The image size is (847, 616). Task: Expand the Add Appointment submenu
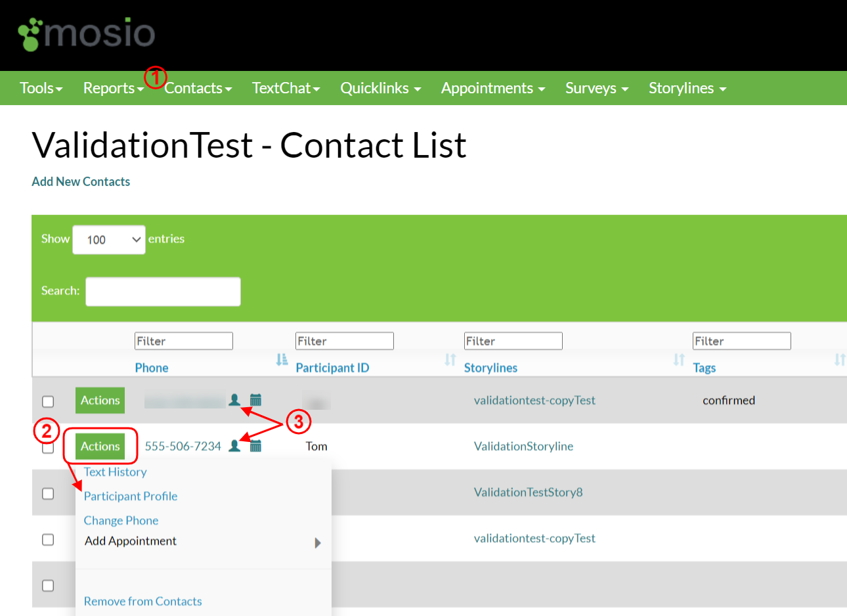(x=130, y=540)
